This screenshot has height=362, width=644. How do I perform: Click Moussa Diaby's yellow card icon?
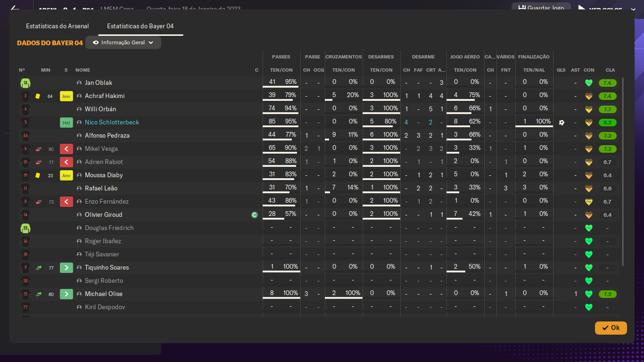(x=38, y=175)
